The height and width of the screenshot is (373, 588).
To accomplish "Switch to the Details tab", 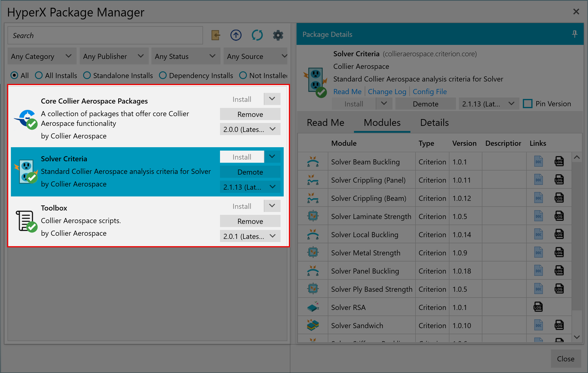I will pyautogui.click(x=434, y=122).
